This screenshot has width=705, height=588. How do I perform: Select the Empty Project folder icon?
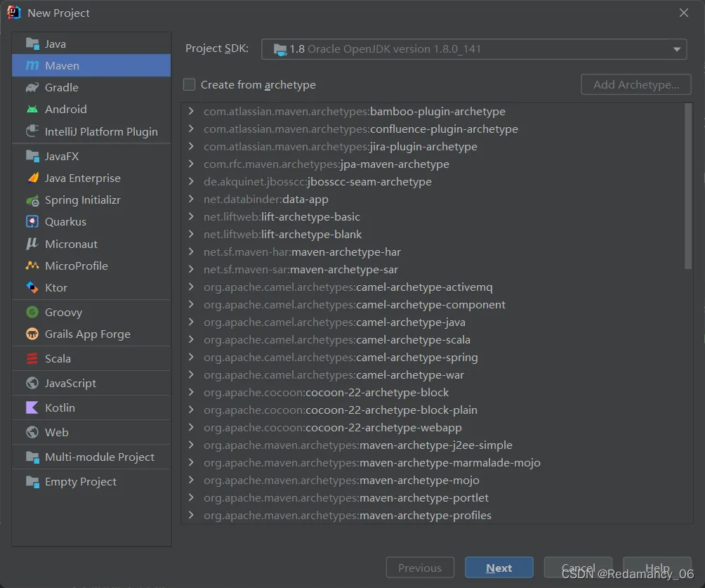click(32, 481)
